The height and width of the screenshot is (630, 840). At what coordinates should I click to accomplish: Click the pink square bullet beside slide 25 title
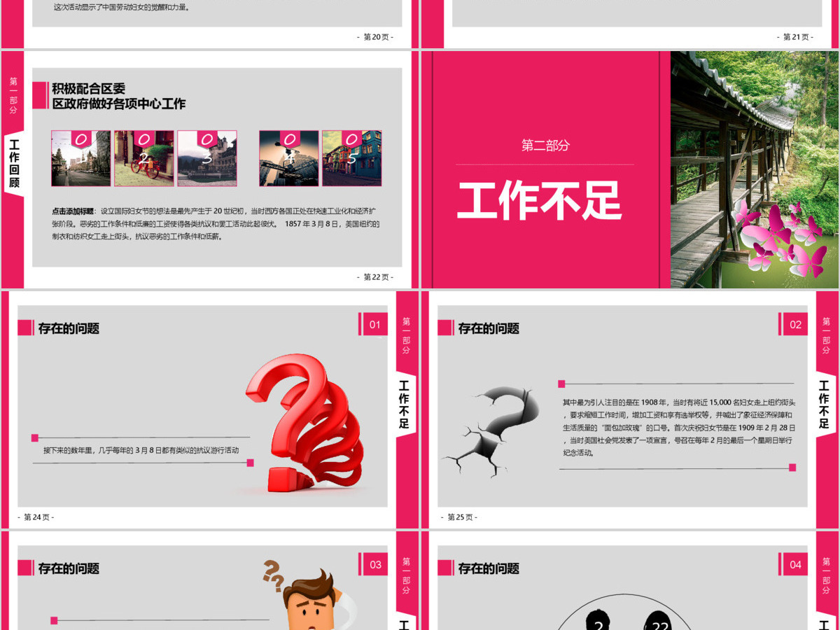446,328
